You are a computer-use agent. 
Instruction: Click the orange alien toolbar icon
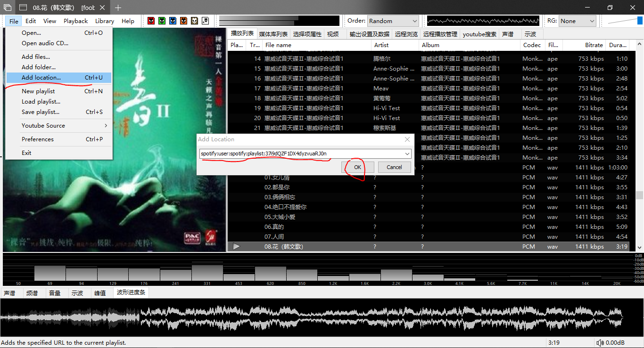183,21
